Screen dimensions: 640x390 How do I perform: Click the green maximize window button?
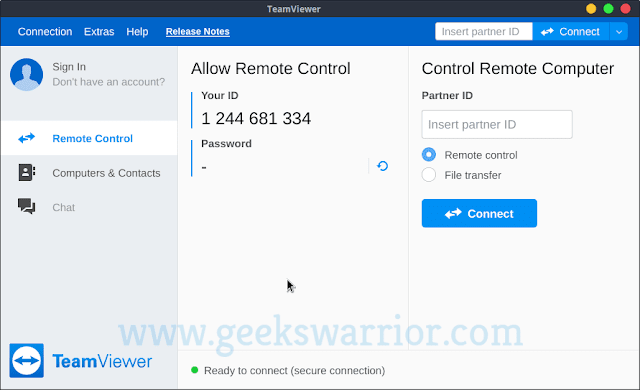pos(608,9)
